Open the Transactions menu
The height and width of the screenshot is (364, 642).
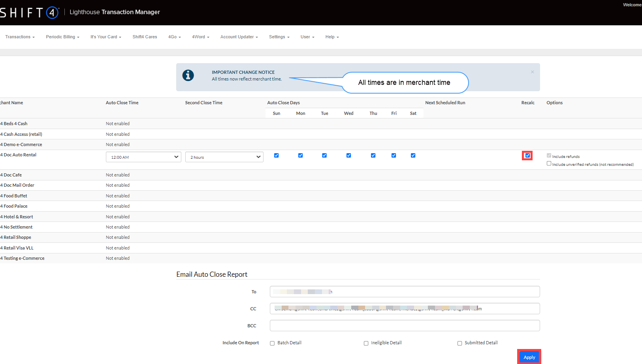(20, 37)
